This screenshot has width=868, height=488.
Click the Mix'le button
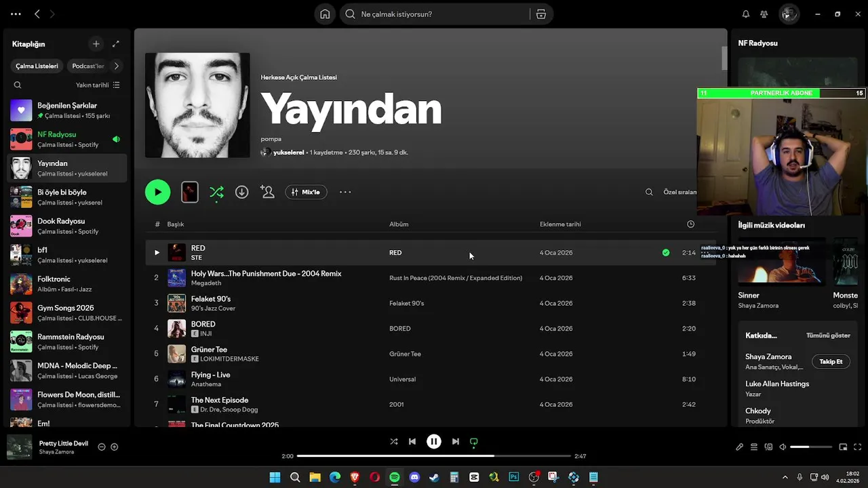click(306, 192)
